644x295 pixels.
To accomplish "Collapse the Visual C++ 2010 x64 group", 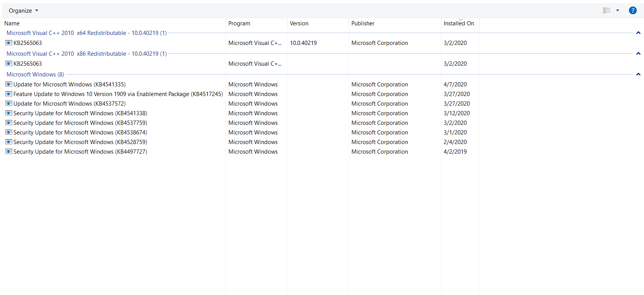I will [638, 33].
